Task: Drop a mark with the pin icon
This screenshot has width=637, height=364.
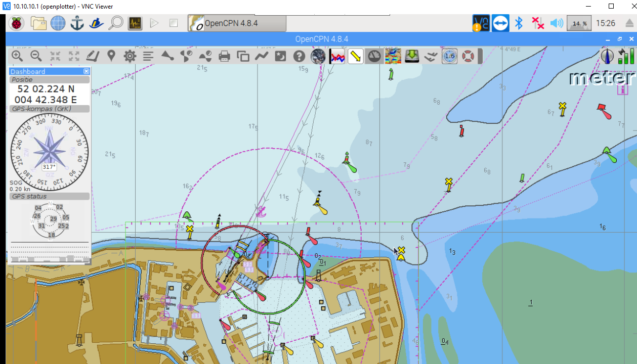Action: 111,56
